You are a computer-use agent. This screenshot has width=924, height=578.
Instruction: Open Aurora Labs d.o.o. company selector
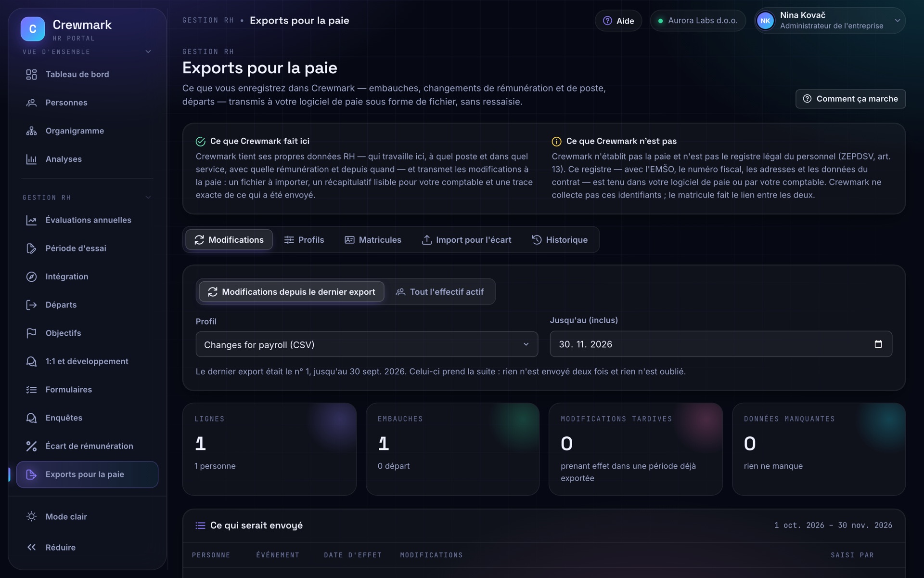click(x=698, y=21)
